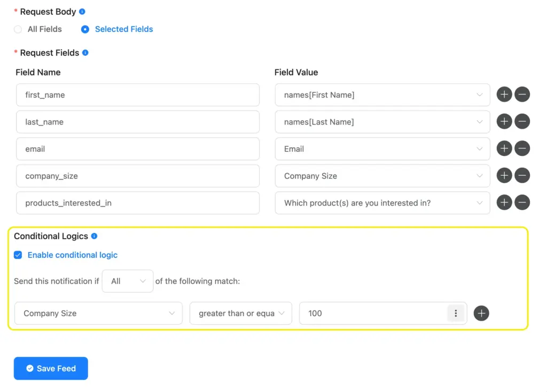Click the Request Fields label
The width and height of the screenshot is (547, 392).
(50, 53)
